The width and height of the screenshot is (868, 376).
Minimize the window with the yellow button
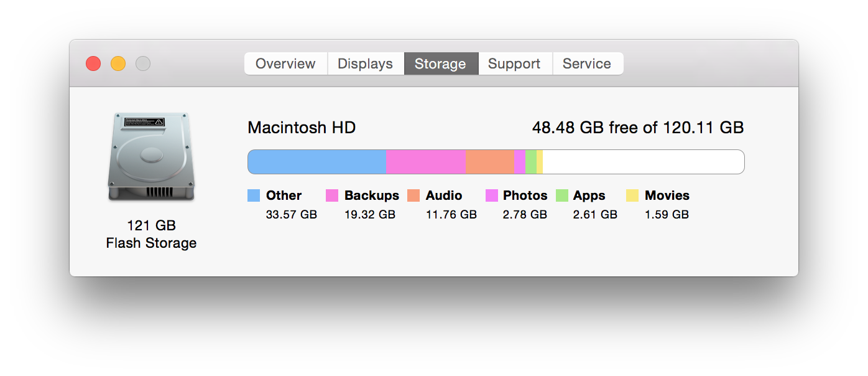(118, 63)
